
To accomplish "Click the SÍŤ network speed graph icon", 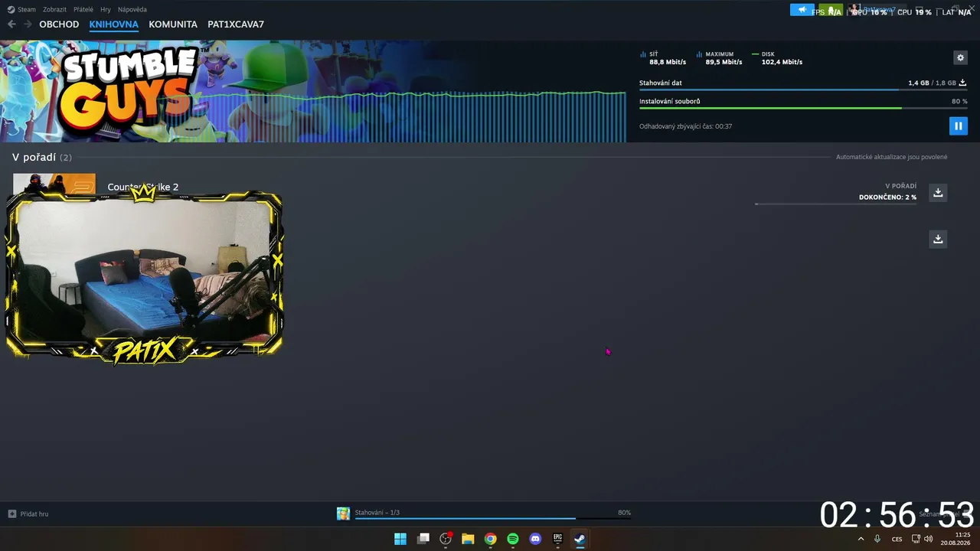I will pos(643,54).
